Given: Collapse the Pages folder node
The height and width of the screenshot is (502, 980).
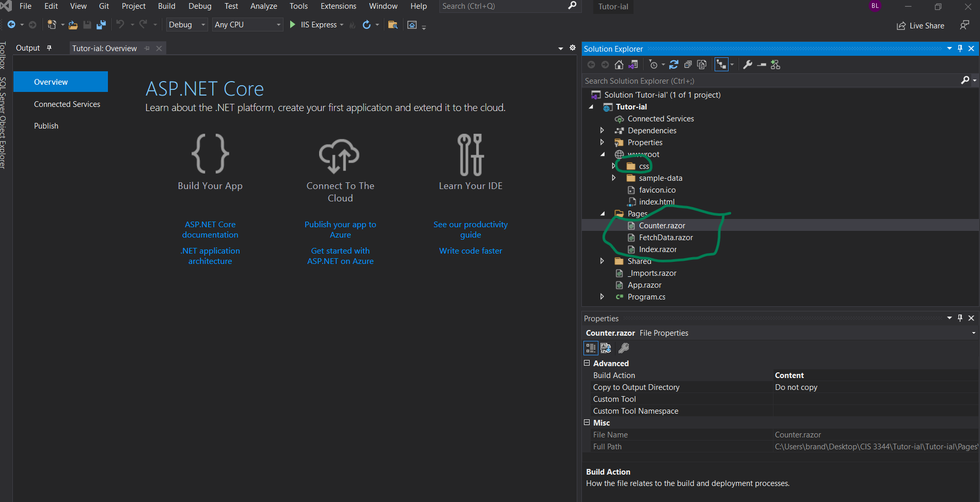Looking at the screenshot, I should point(603,213).
